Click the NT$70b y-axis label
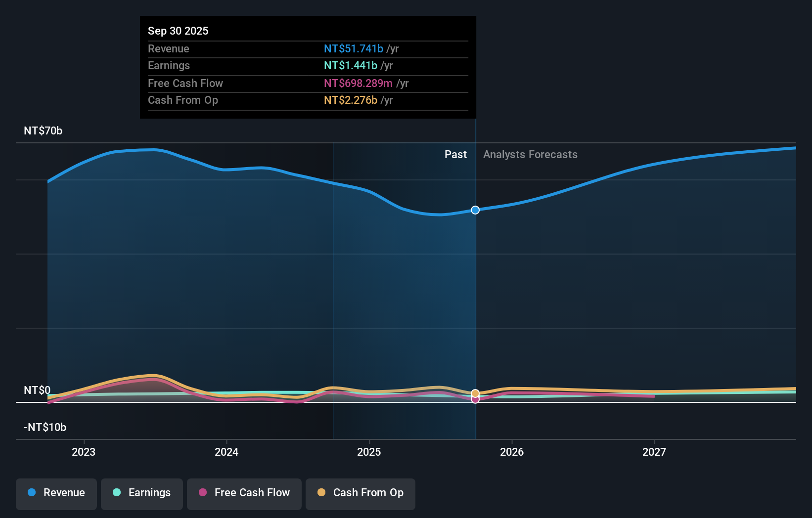Image resolution: width=812 pixels, height=518 pixels. [43, 131]
